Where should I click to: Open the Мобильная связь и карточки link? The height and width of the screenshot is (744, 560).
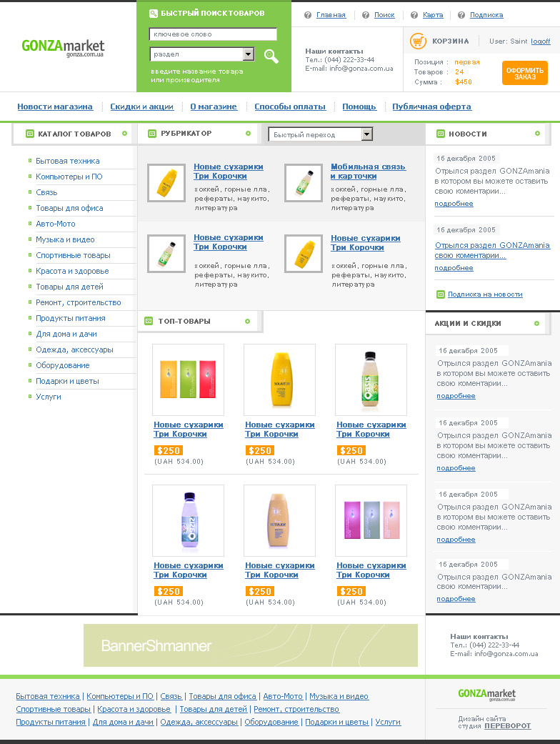pyautogui.click(x=368, y=171)
